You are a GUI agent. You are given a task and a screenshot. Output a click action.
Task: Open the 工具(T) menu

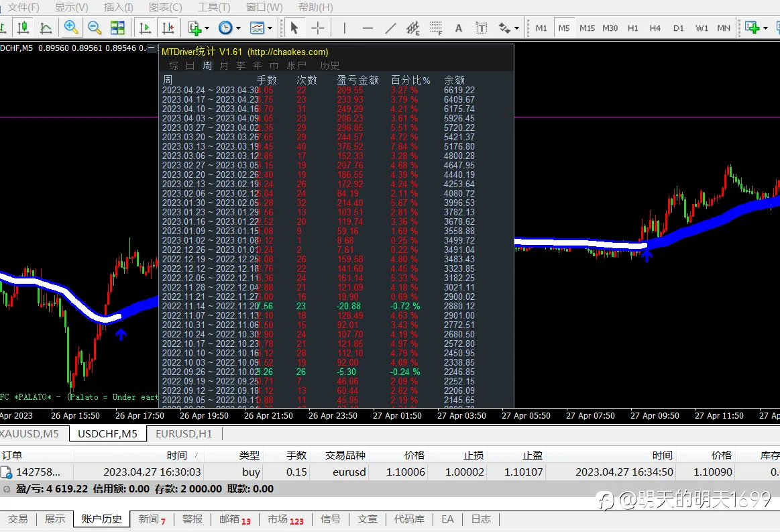pyautogui.click(x=215, y=7)
